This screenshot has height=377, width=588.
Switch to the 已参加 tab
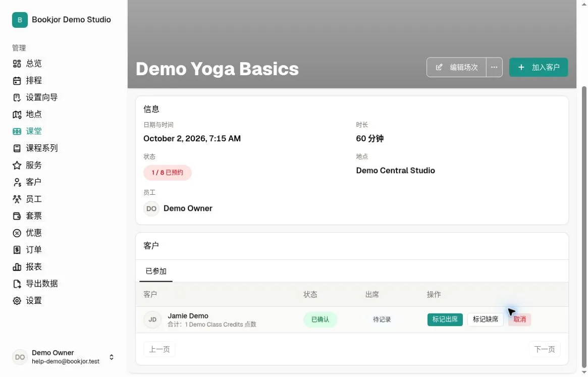coord(156,271)
